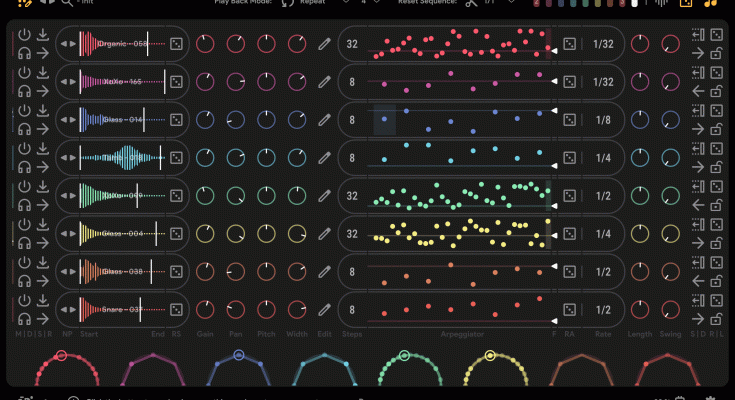This screenshot has height=400, width=735.
Task: Toggle the lock icon on the first row
Action: [x=717, y=54]
